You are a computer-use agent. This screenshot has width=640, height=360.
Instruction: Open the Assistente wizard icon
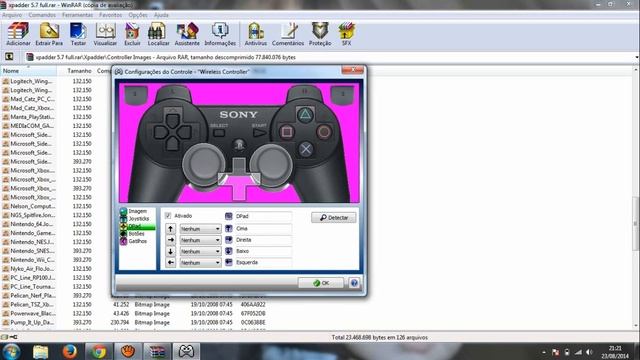(187, 34)
